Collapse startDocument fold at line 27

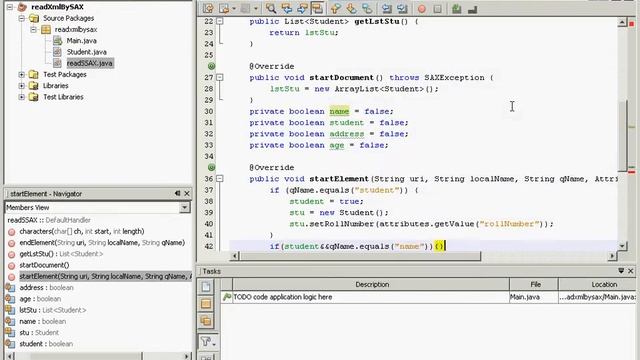click(220, 77)
